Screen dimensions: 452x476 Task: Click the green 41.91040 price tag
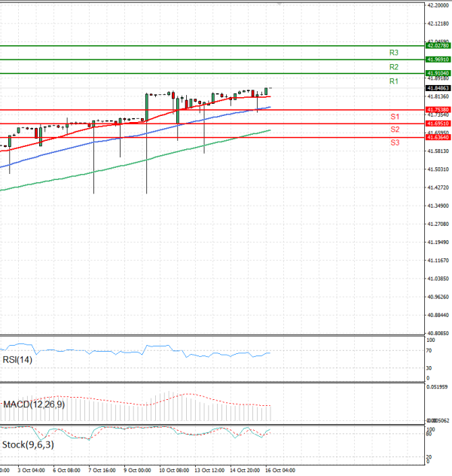click(438, 73)
